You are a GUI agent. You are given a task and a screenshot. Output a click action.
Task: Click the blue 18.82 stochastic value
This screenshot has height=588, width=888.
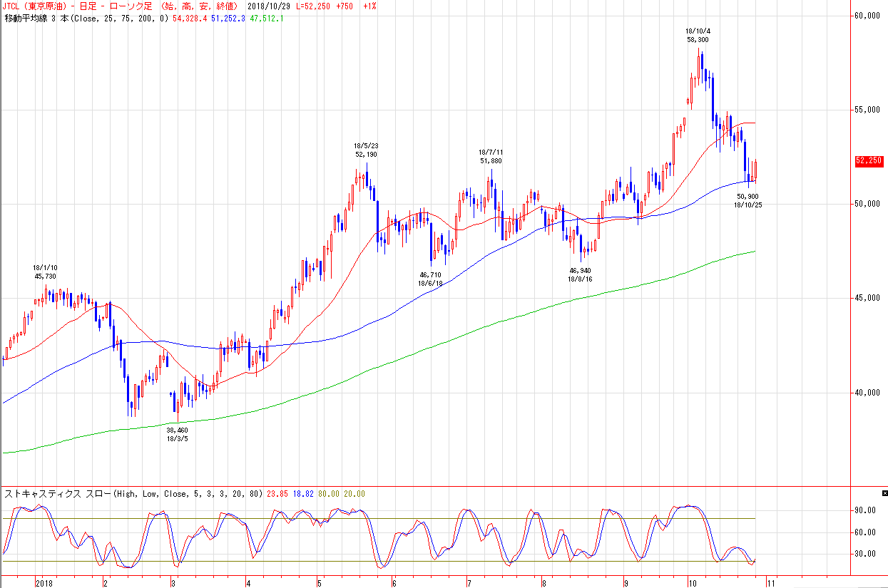[x=302, y=493]
